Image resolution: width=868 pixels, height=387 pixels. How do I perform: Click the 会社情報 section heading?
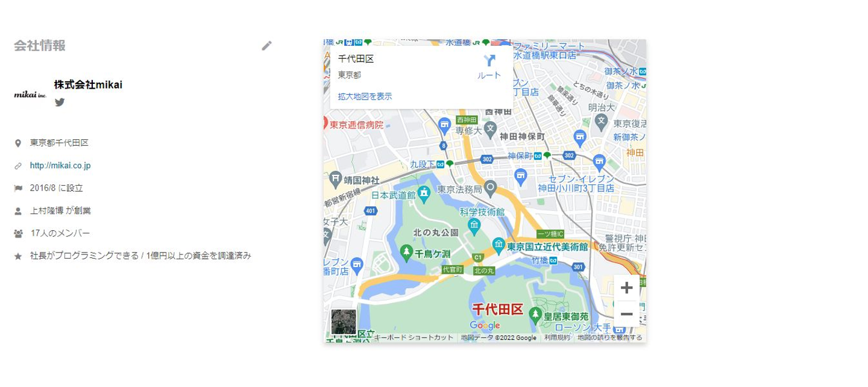click(x=40, y=46)
